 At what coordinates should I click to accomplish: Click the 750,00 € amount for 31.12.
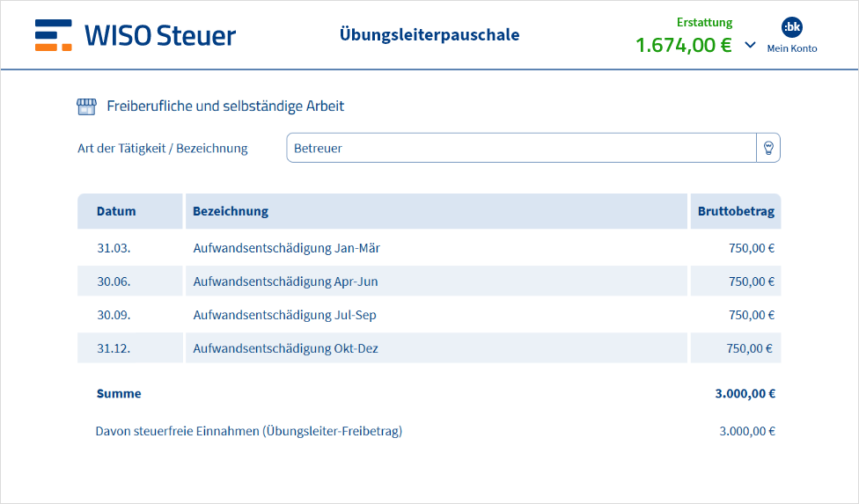click(x=750, y=348)
